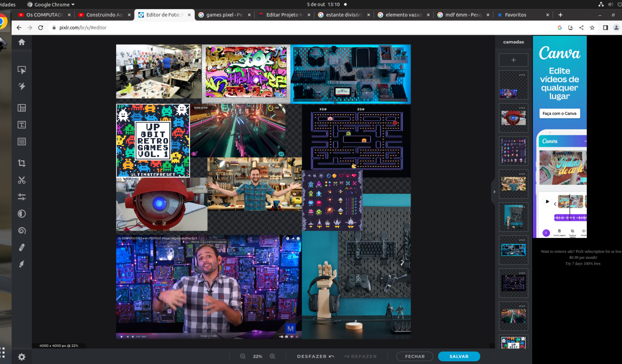Open options menu of the workshop man layer

tap(522, 173)
